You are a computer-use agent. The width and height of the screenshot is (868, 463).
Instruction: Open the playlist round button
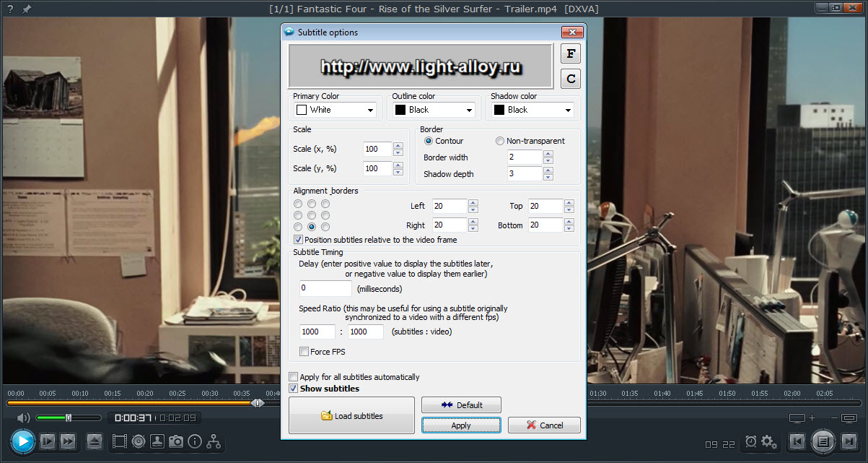click(824, 441)
